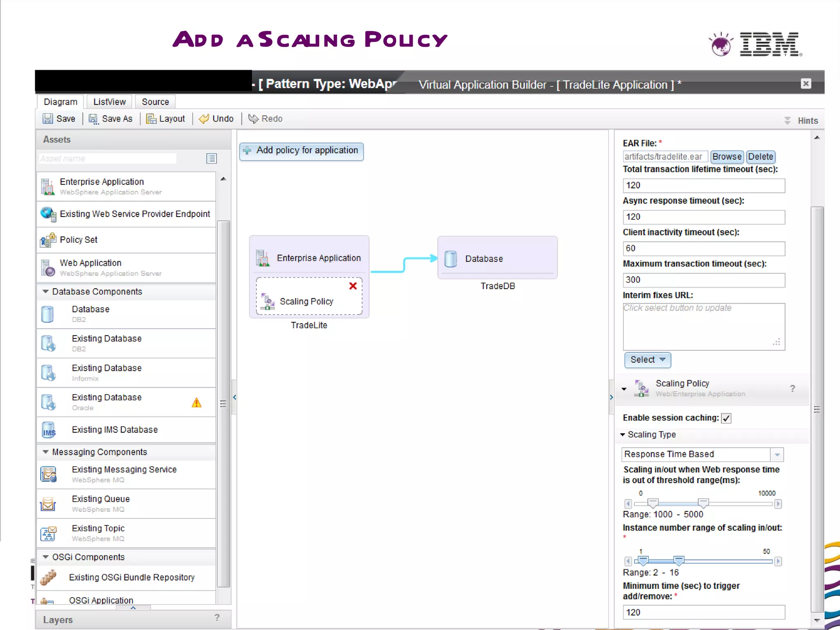Open Scaling Policy help question mark
This screenshot has height=630, width=840.
792,388
